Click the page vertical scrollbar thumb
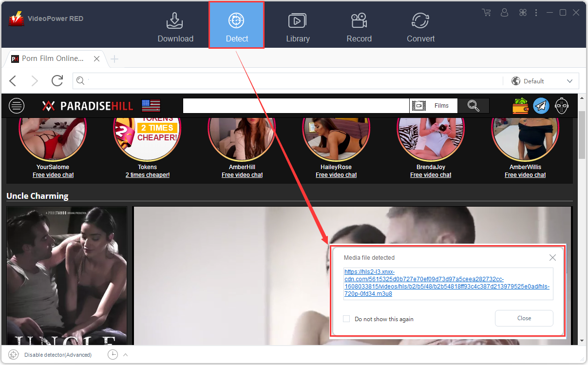This screenshot has width=588, height=365. pos(582,134)
